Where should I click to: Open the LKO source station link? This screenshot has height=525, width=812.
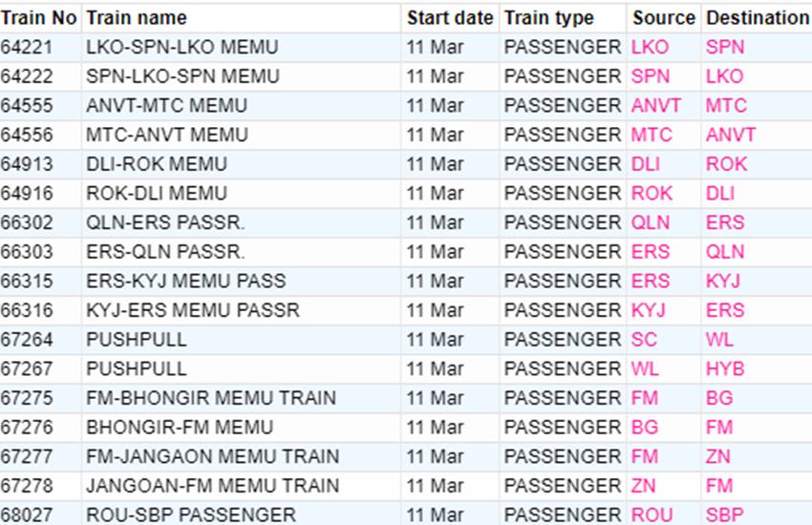pos(650,47)
